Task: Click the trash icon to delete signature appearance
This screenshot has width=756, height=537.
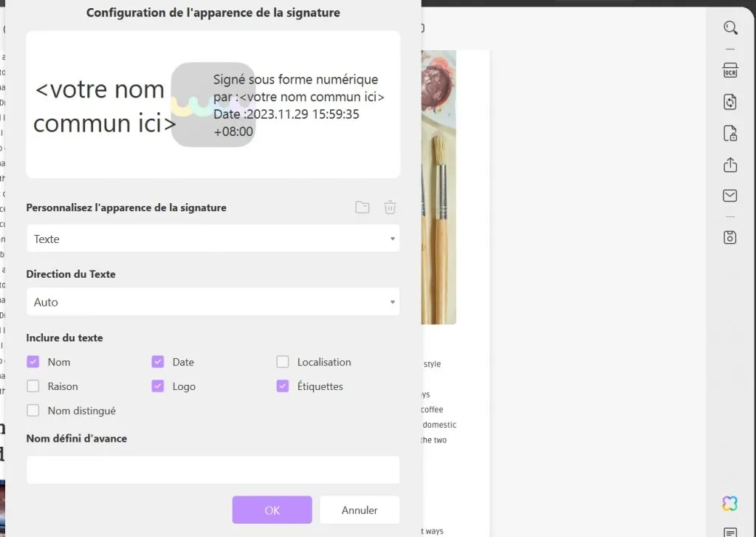Action: coord(390,207)
